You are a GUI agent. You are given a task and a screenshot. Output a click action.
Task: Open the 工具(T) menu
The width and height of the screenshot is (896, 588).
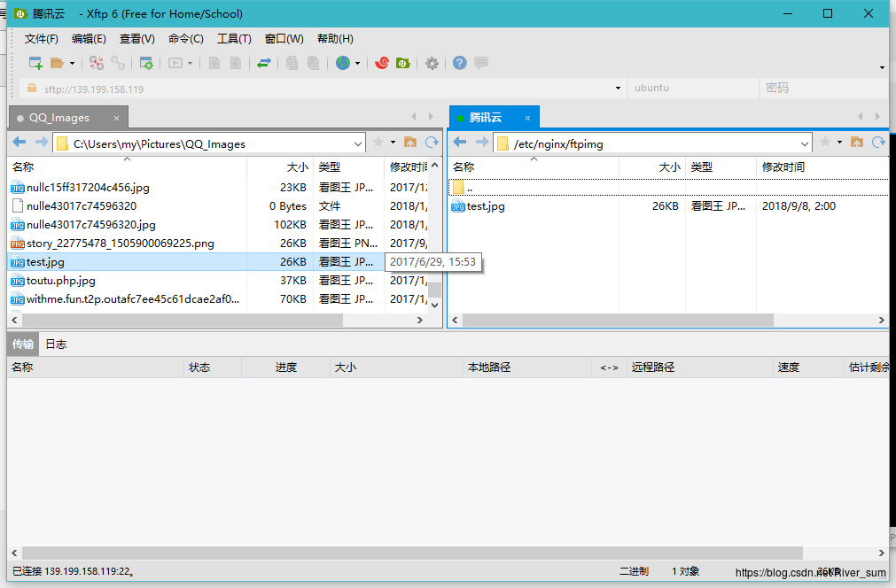click(234, 39)
